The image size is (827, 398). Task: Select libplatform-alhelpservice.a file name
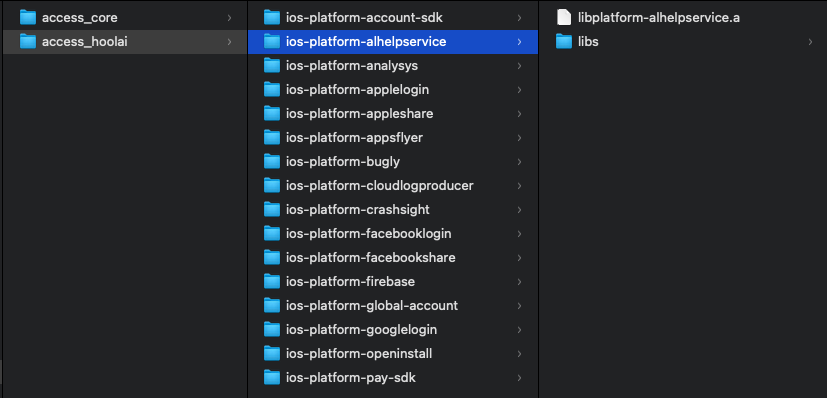[x=659, y=18]
